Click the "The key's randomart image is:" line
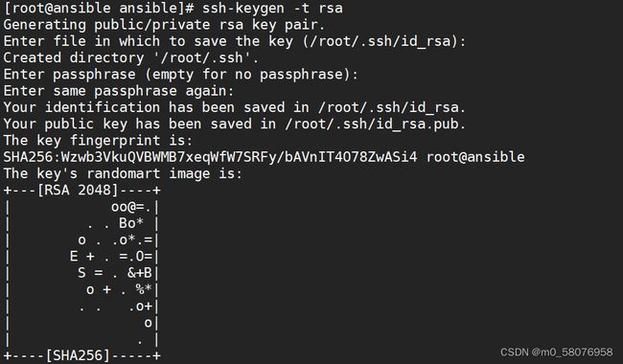This screenshot has width=623, height=364. (x=123, y=173)
